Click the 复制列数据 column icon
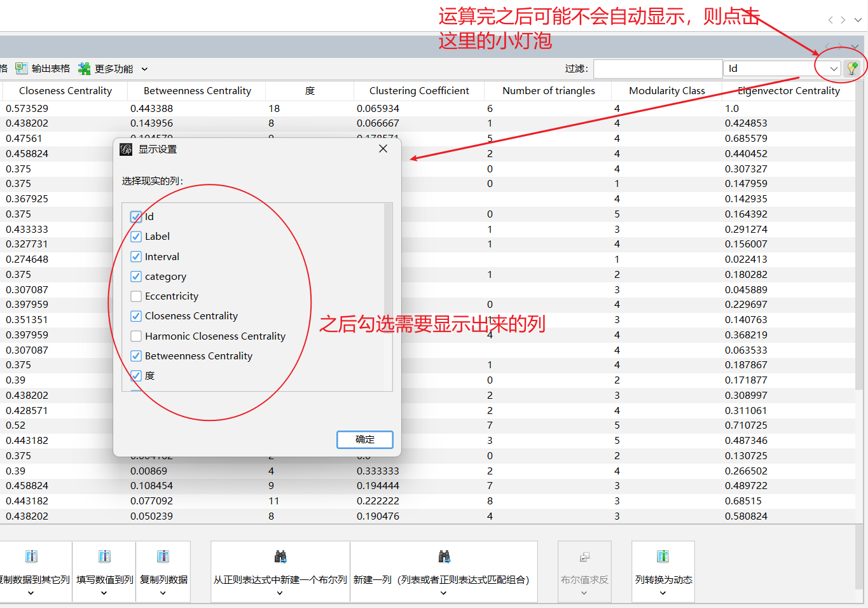The height and width of the screenshot is (608, 868). [x=163, y=556]
